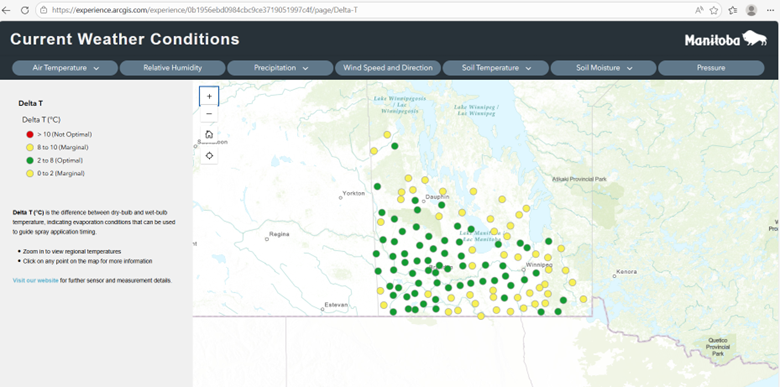Click the Kenora city label on map
Screen dimensions: 780x387
(626, 272)
